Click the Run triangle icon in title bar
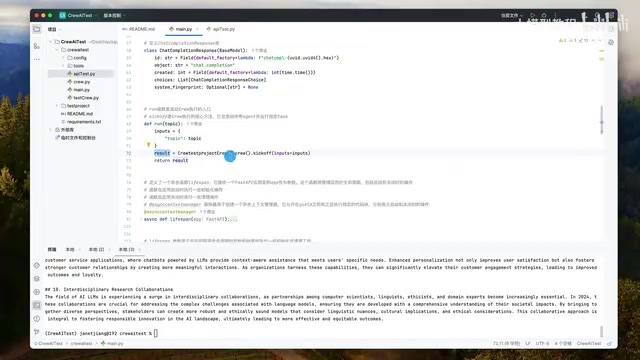The width and height of the screenshot is (640, 360). [x=533, y=15]
